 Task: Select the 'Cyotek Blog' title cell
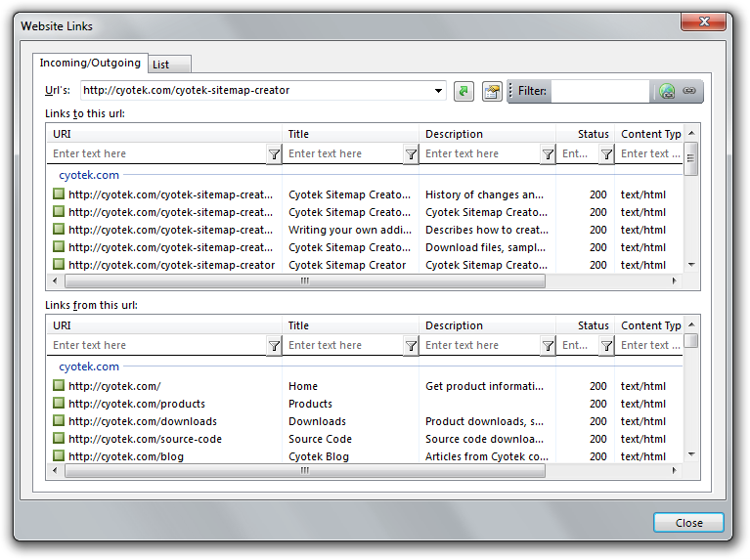click(x=319, y=456)
